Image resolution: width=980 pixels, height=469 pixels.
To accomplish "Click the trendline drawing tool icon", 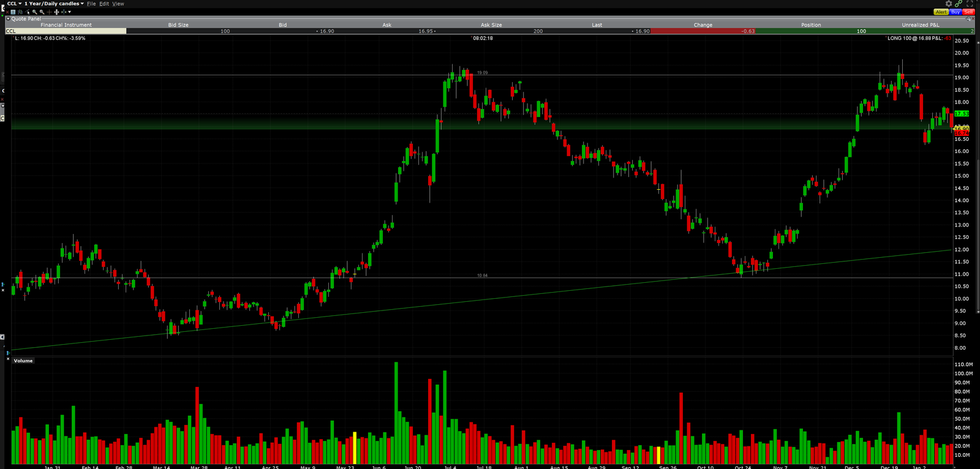I will (28, 12).
